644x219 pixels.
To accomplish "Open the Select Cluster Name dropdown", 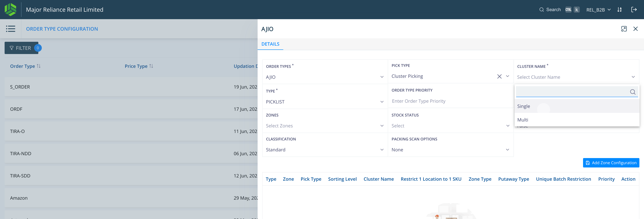I will pyautogui.click(x=576, y=77).
